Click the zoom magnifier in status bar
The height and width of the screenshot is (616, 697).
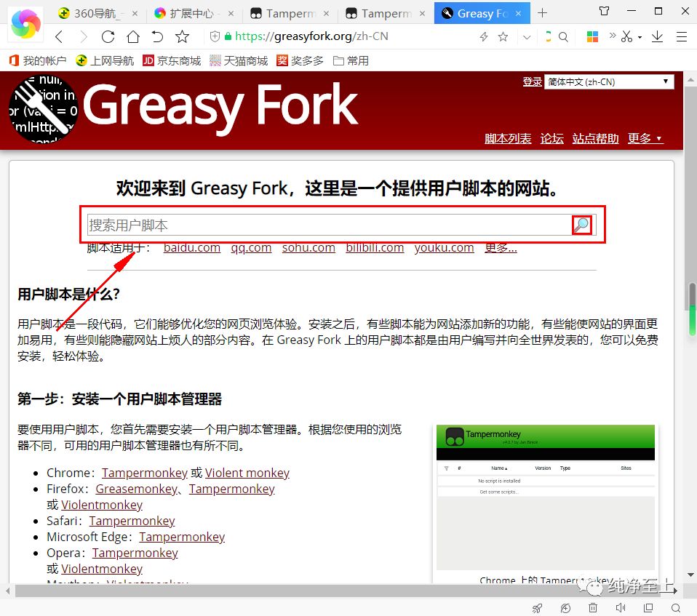point(676,608)
